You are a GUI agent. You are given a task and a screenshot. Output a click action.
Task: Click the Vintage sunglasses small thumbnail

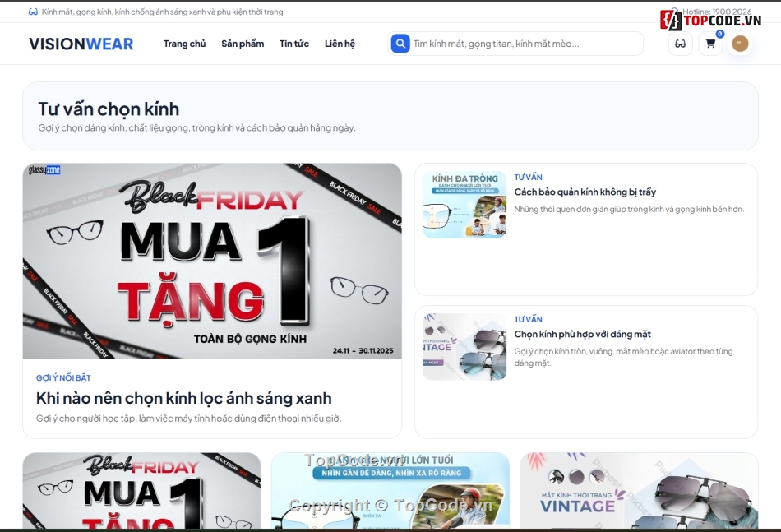[464, 347]
